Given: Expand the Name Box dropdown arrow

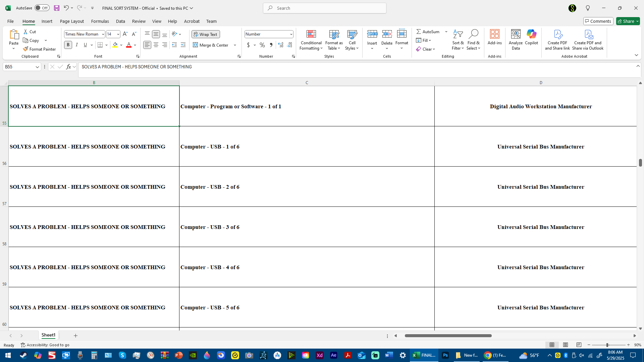Looking at the screenshot, I should (x=37, y=67).
